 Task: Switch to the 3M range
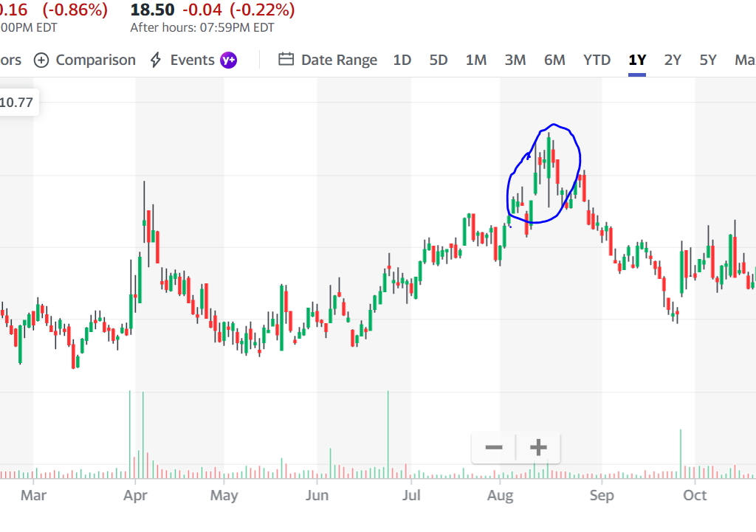pos(515,61)
